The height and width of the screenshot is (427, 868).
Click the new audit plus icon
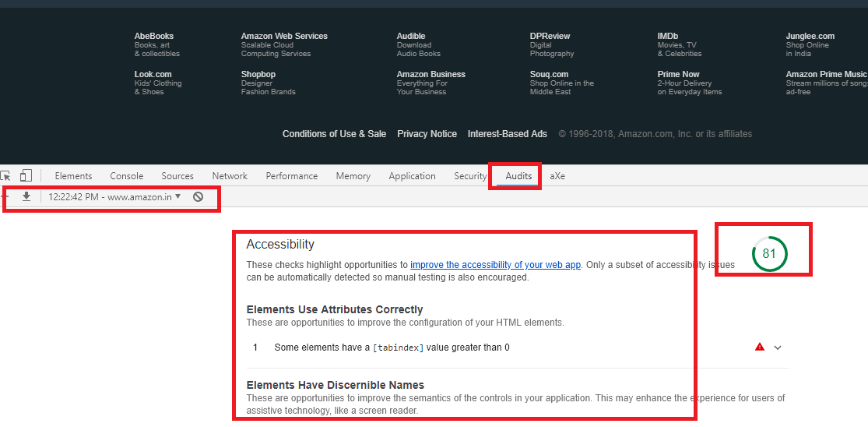pos(5,197)
